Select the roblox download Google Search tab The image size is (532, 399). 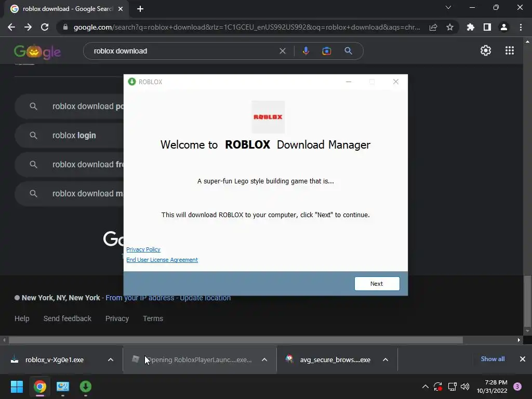click(x=67, y=9)
